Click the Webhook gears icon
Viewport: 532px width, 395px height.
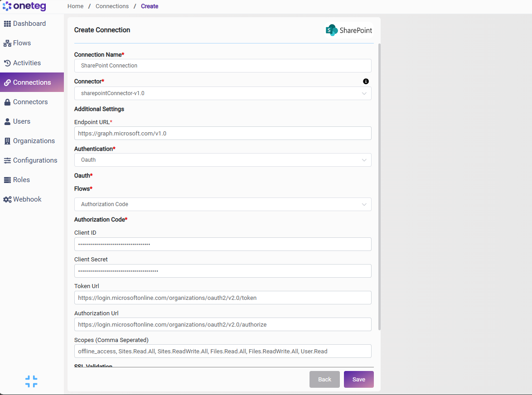[7, 199]
